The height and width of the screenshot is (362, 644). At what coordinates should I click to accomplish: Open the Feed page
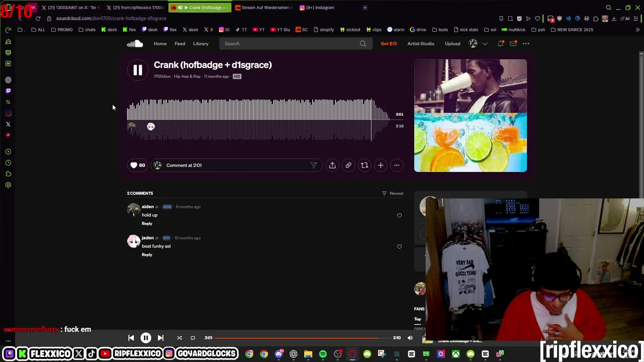(180, 44)
